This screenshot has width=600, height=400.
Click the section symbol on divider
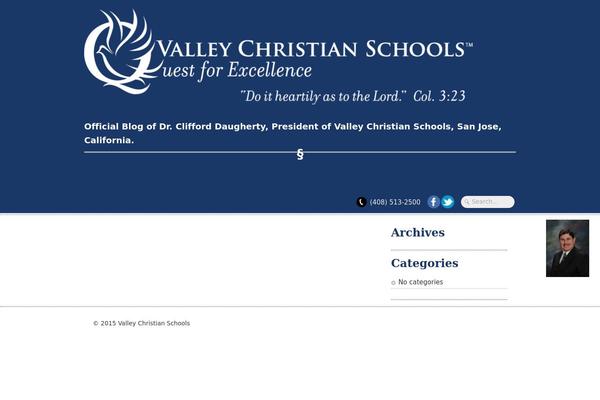(x=300, y=154)
